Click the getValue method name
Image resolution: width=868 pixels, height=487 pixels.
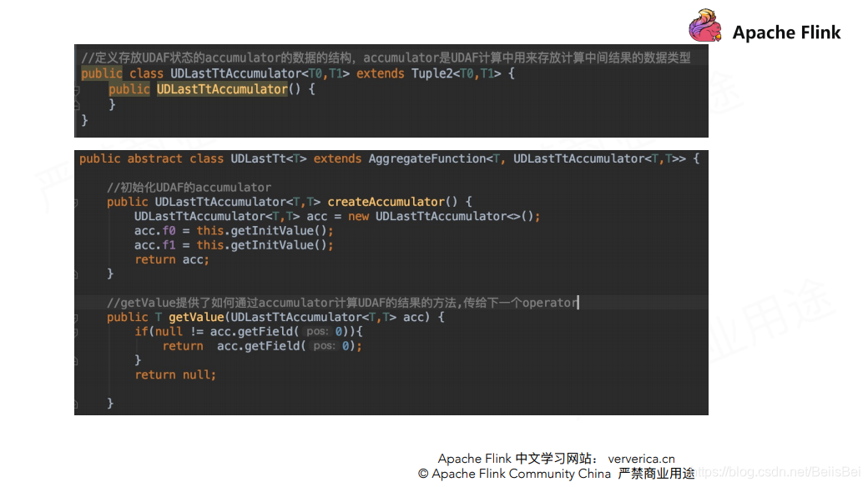pos(196,317)
